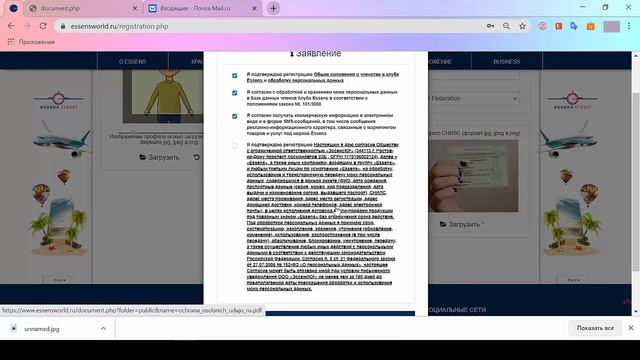Uncheck the personal data storage consent checkbox
Viewport: 640px width, 360px height.
point(234,93)
